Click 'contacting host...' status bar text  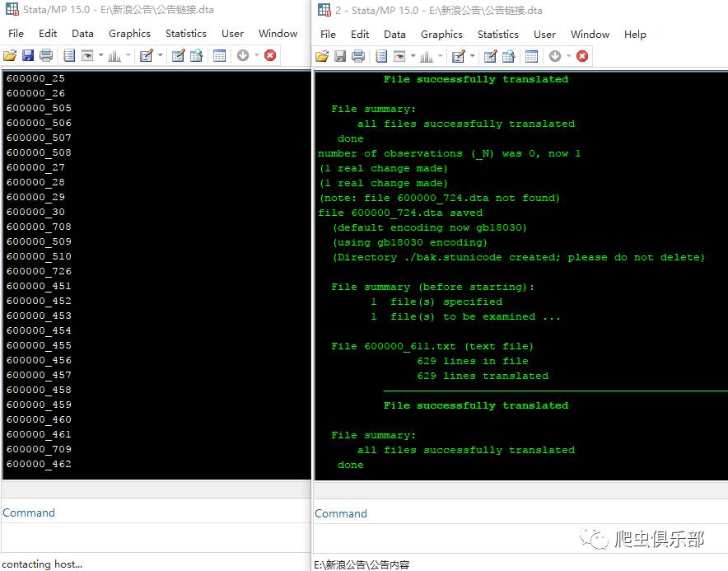(42, 564)
